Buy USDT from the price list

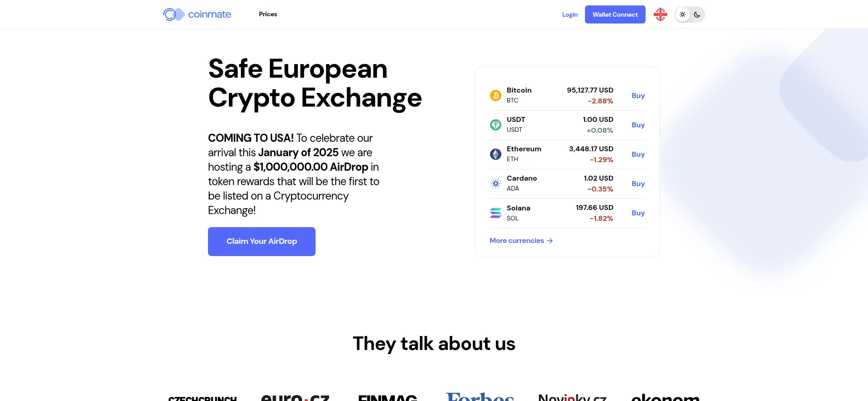(x=638, y=125)
